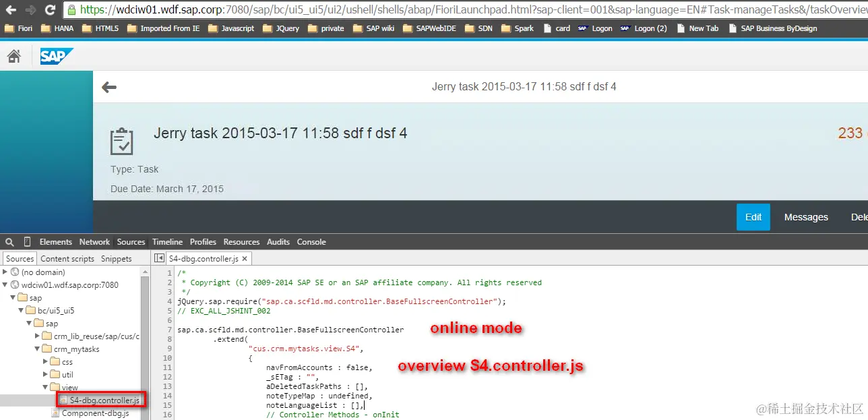Open the Fiori bookmark folder
The width and height of the screenshot is (868, 420).
(x=18, y=28)
